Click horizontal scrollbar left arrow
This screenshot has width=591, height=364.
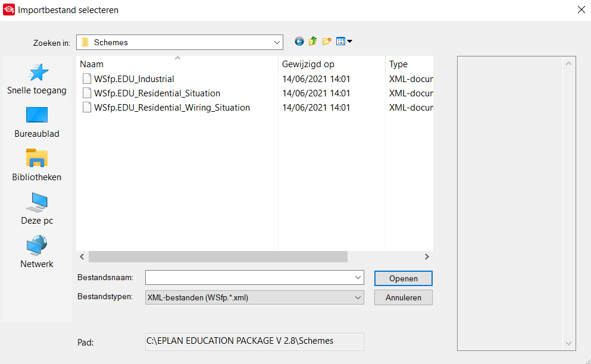pyautogui.click(x=82, y=256)
